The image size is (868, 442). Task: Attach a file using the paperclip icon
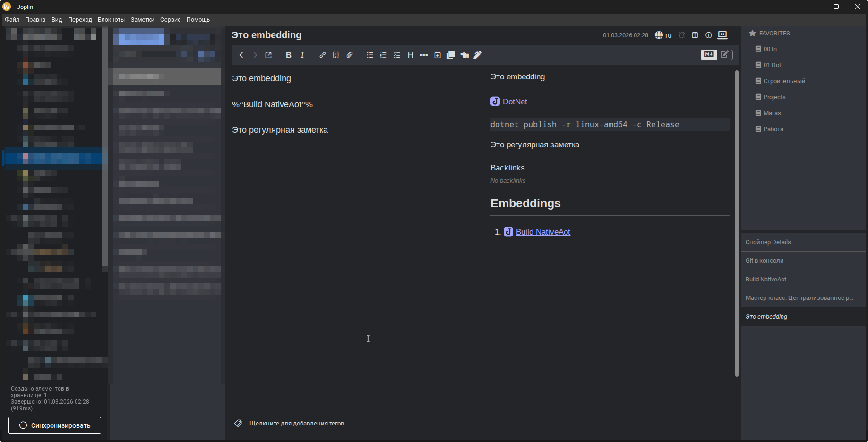click(x=350, y=55)
